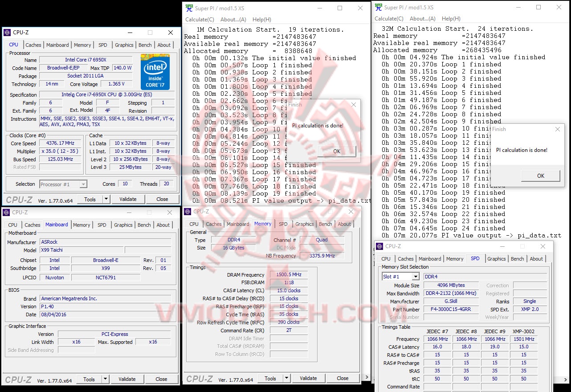Open Help menu in 1M Super PI window
Viewport: 571px width, 392px height.
pyautogui.click(x=262, y=20)
